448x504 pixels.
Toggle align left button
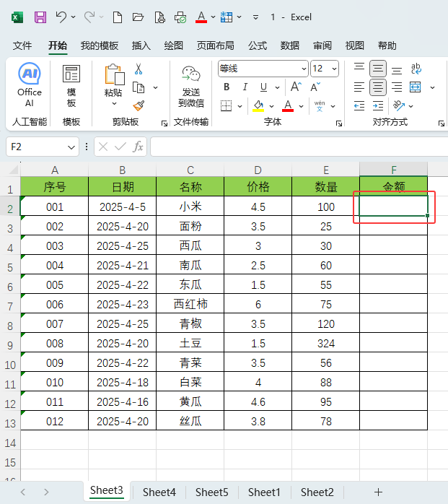point(359,87)
